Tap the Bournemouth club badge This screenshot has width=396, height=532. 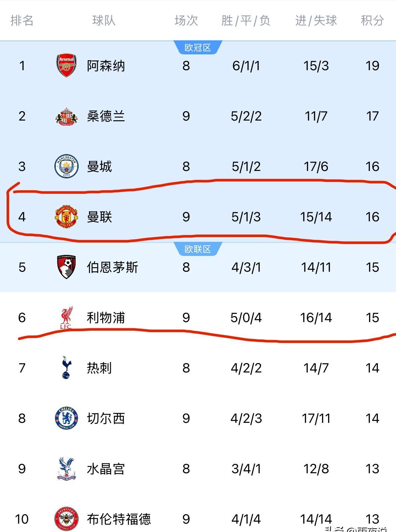click(67, 267)
